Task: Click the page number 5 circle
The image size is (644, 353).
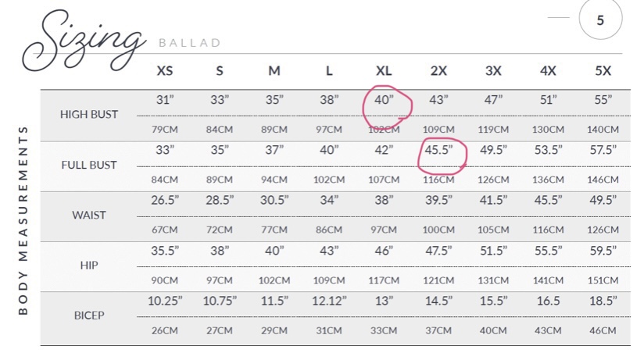Action: [600, 20]
